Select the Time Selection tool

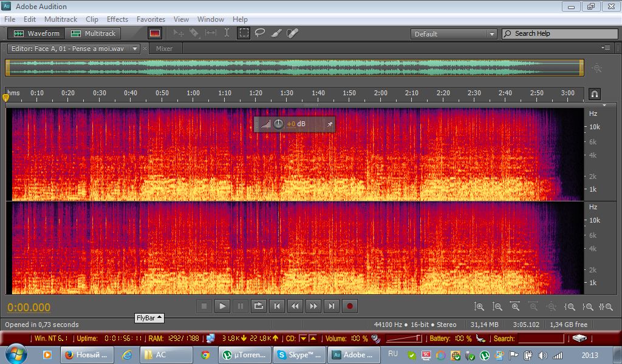point(227,33)
